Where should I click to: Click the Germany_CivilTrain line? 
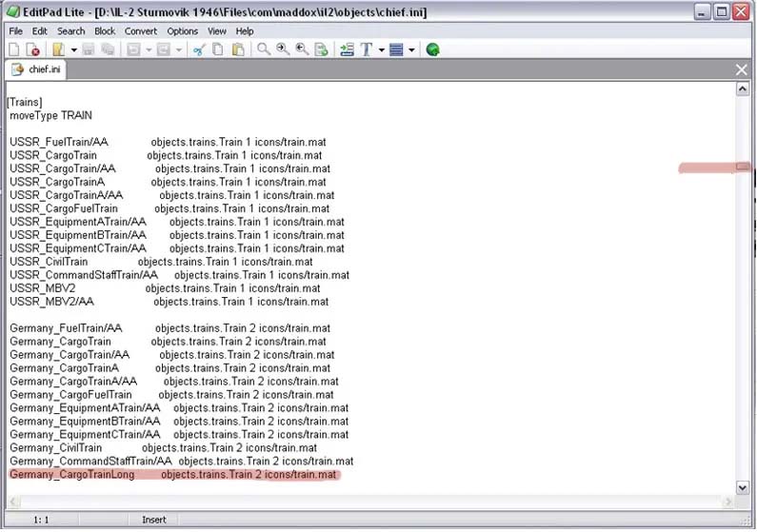[x=163, y=447]
